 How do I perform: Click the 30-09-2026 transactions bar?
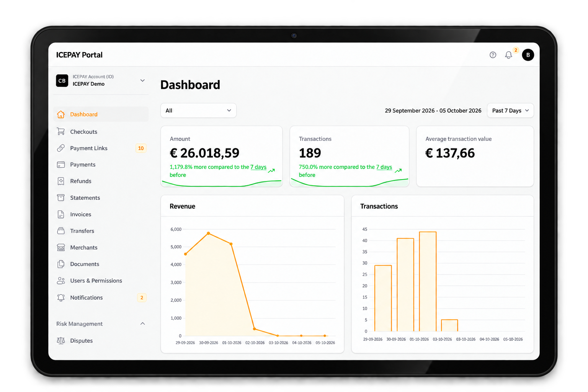(405, 285)
